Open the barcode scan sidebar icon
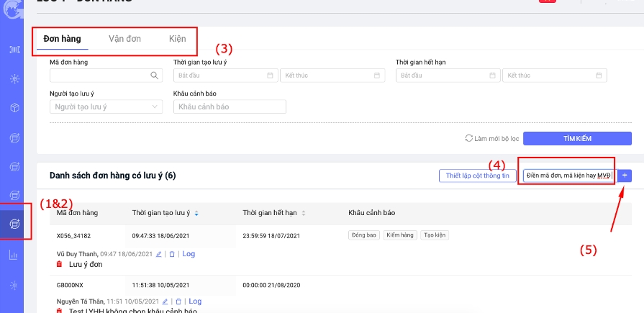644x313 pixels. point(14,49)
